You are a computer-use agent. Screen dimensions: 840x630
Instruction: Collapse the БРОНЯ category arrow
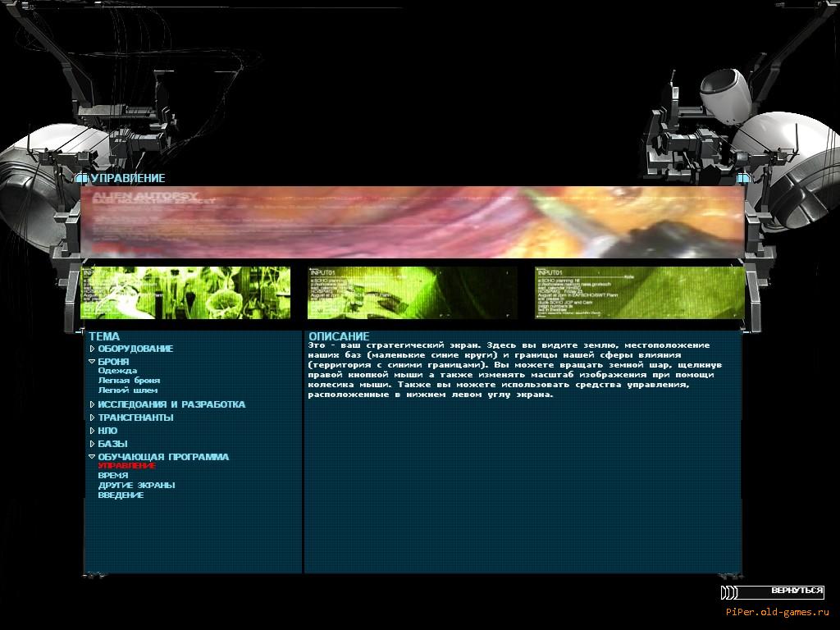point(93,362)
